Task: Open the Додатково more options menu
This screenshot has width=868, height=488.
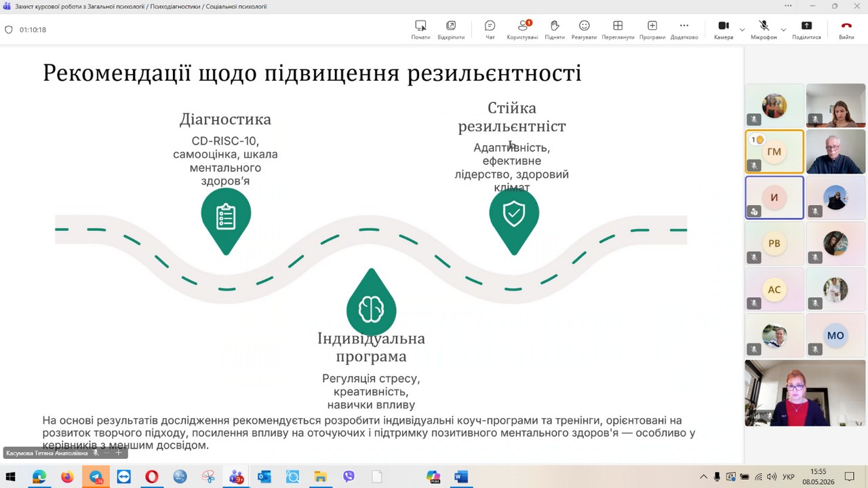Action: [684, 29]
